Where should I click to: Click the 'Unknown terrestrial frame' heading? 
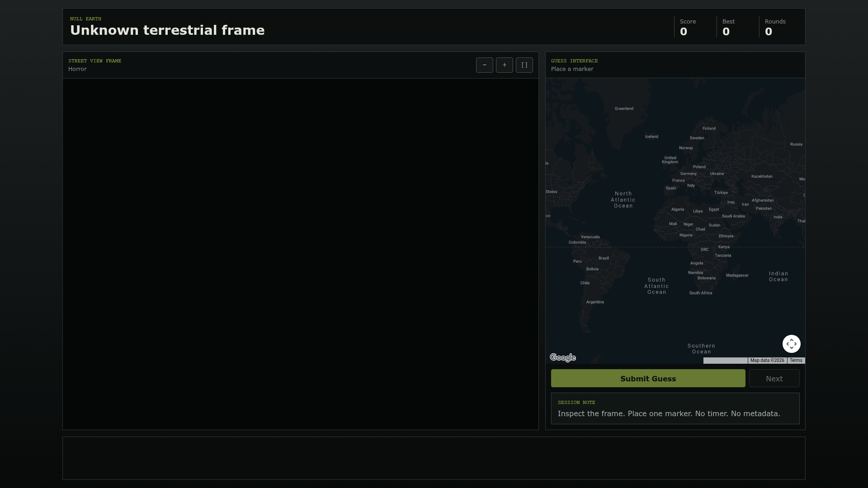pos(167,30)
